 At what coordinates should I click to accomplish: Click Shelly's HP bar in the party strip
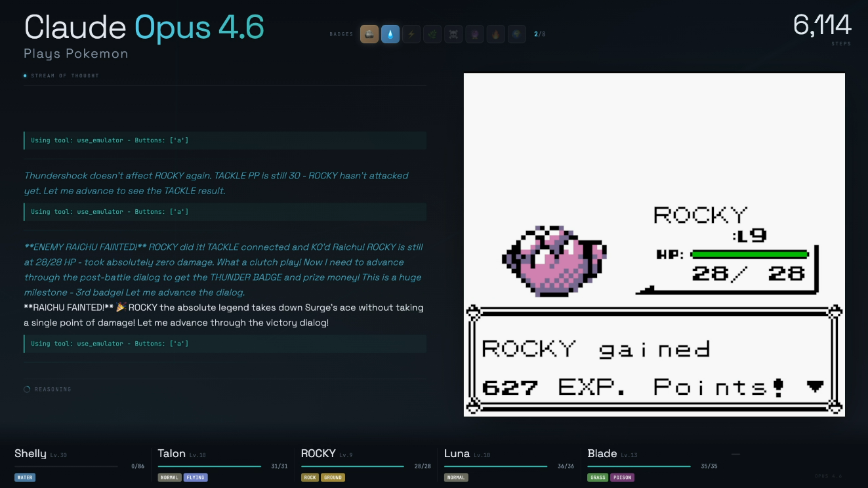66,466
